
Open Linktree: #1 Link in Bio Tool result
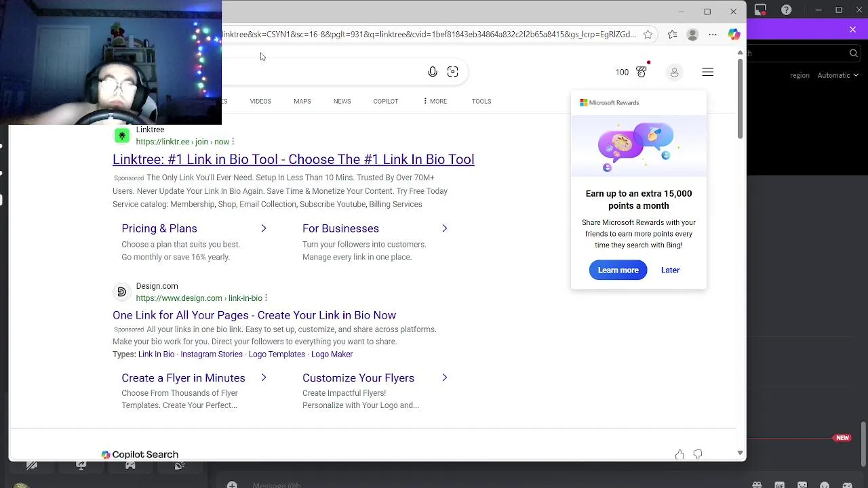[x=293, y=159]
